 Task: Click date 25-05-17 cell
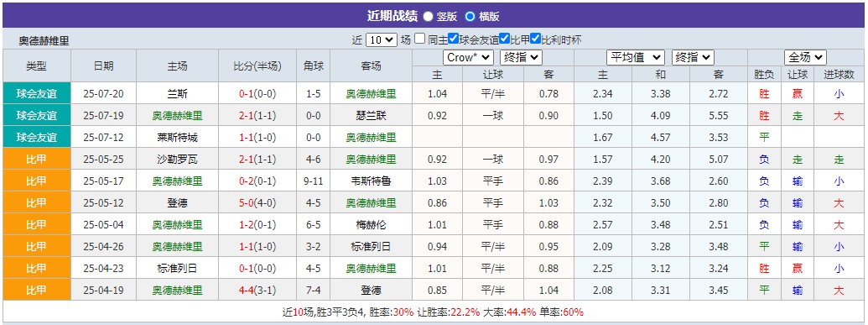pos(103,181)
